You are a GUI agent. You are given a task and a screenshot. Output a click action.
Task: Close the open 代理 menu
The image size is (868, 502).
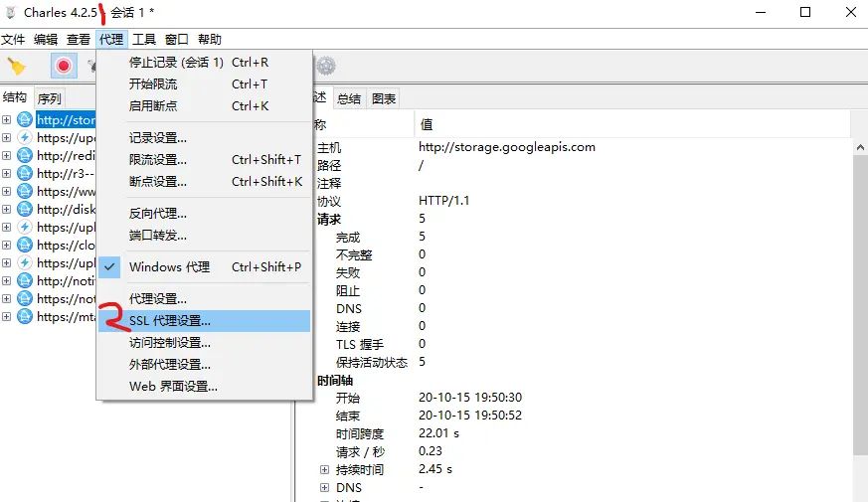[x=111, y=40]
